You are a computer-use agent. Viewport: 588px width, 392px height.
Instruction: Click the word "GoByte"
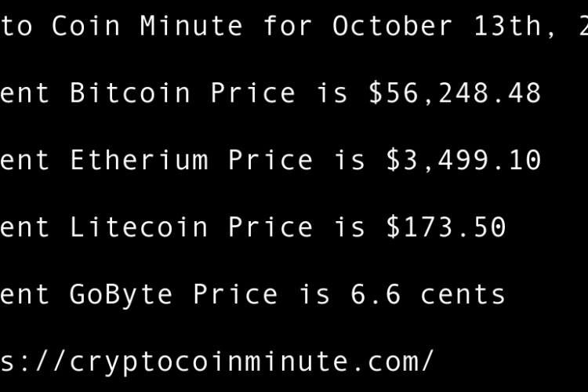tap(122, 295)
